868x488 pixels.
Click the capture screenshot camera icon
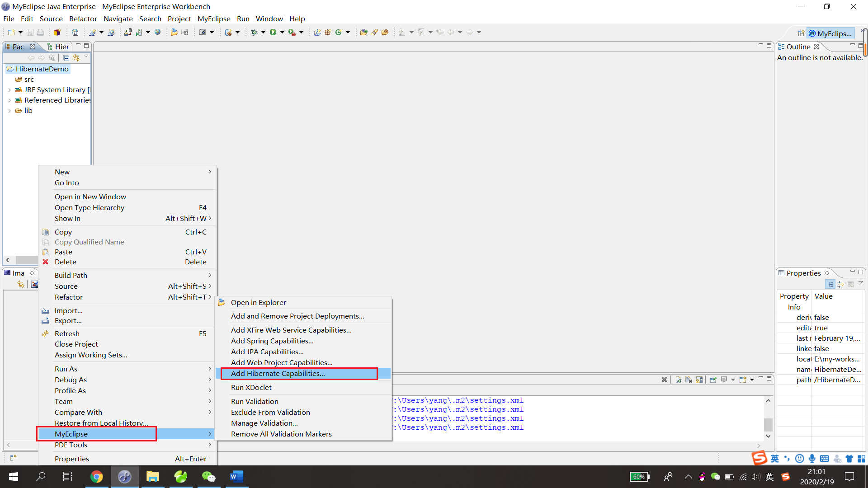(x=203, y=32)
